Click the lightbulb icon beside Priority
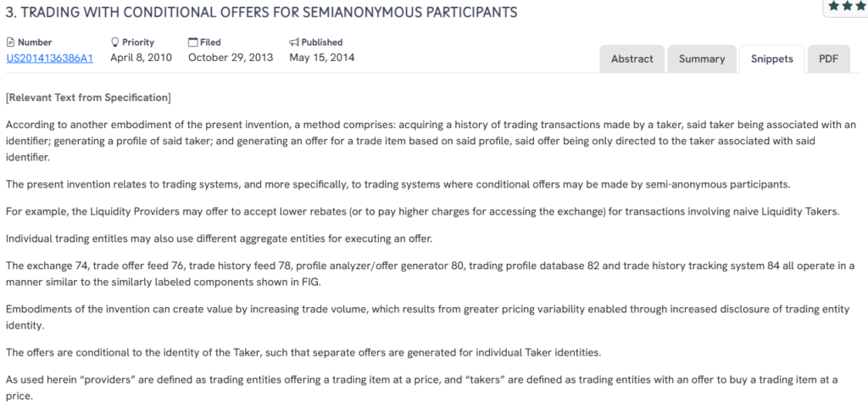Viewport: 868px width, 415px height. point(115,42)
